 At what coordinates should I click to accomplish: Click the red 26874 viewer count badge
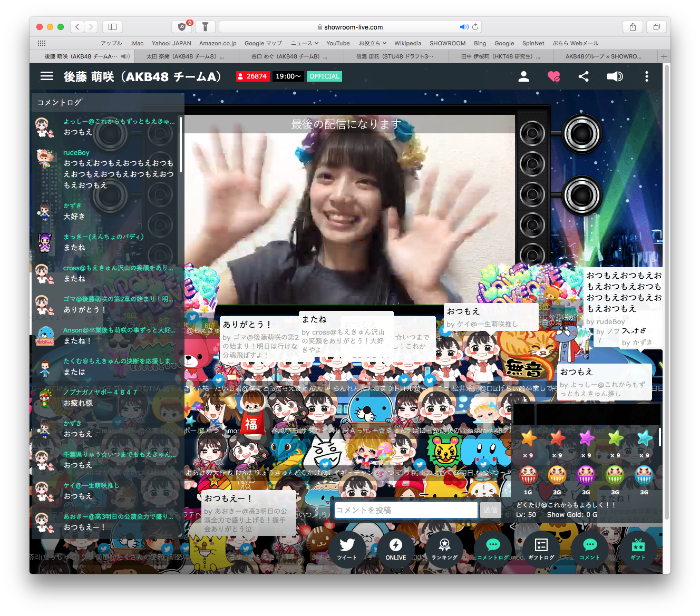253,76
